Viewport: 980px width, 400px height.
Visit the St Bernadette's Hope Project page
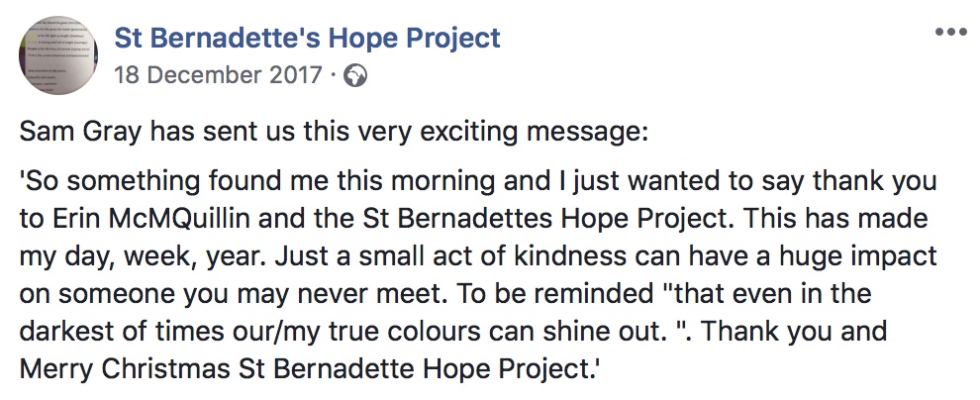308,39
